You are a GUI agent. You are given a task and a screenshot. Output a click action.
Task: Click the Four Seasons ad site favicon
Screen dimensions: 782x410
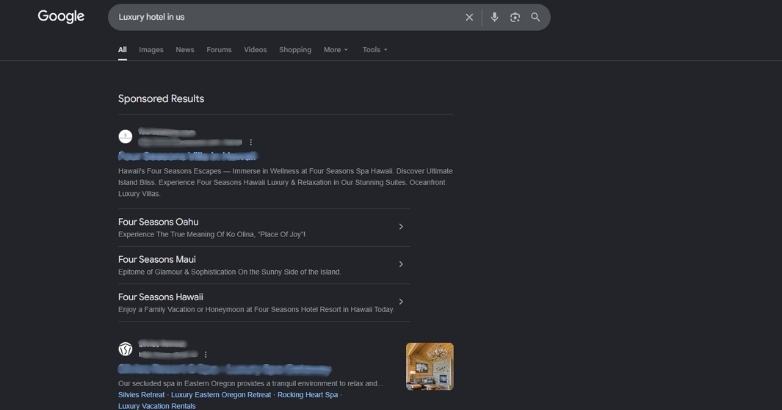125,137
